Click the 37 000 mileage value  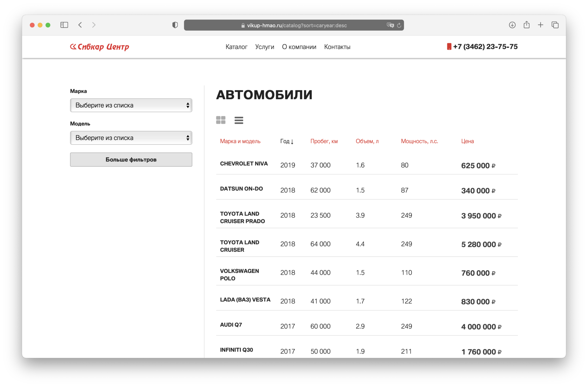tap(320, 165)
